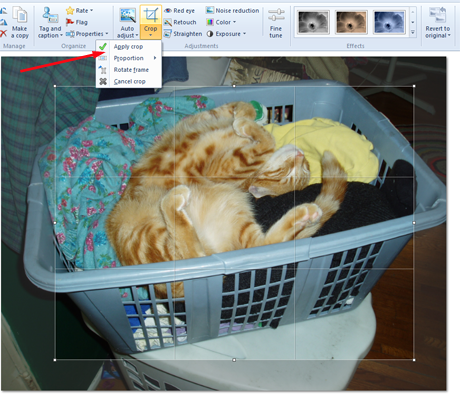Click the Effects gallery up arrow
The height and width of the screenshot is (398, 460).
[413, 12]
